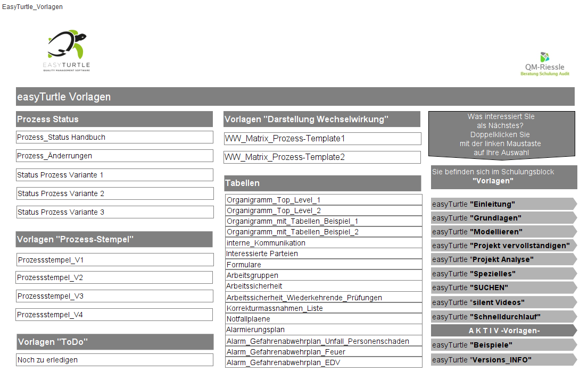Select Organigramm_Top_Level_2 table
This screenshot has width=588, height=372.
click(324, 210)
